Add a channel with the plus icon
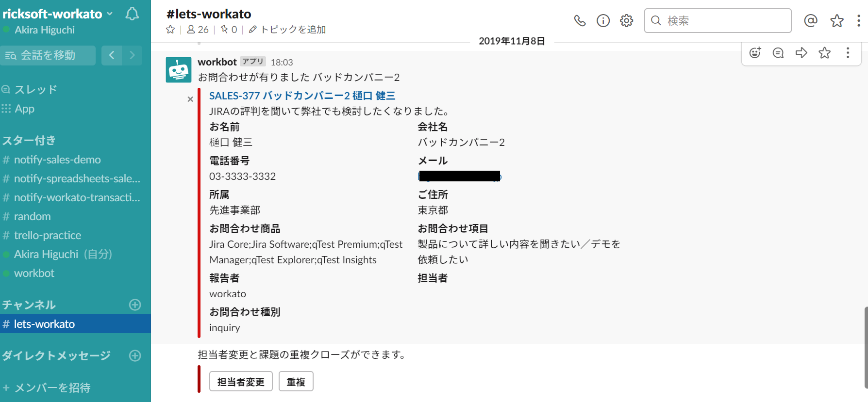Image resolution: width=868 pixels, height=402 pixels. (x=135, y=305)
